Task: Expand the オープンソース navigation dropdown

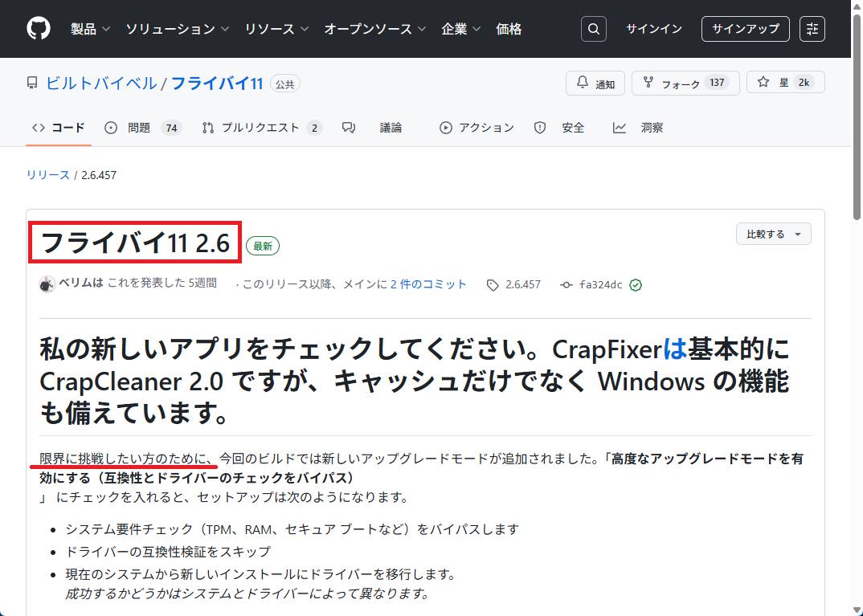Action: point(374,29)
